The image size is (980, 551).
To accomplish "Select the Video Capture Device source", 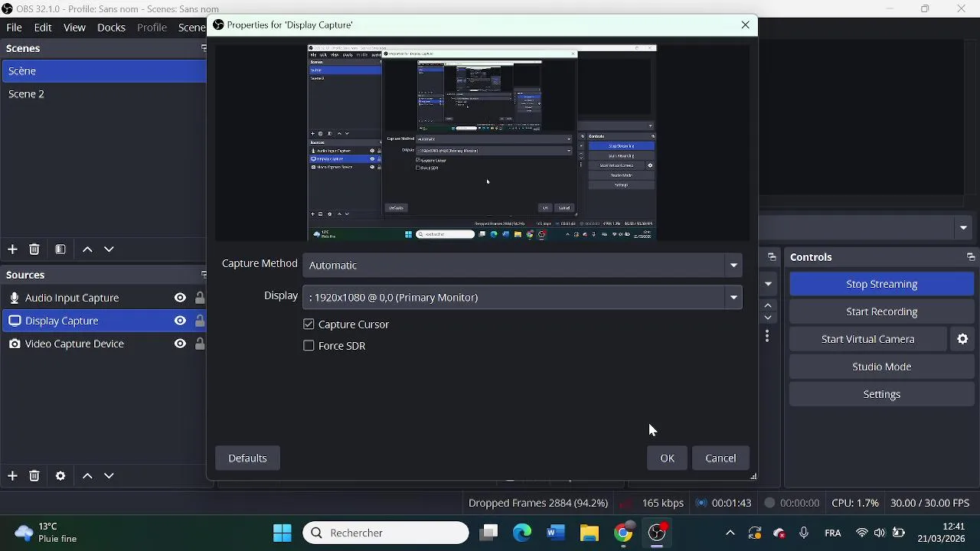I will pyautogui.click(x=103, y=344).
